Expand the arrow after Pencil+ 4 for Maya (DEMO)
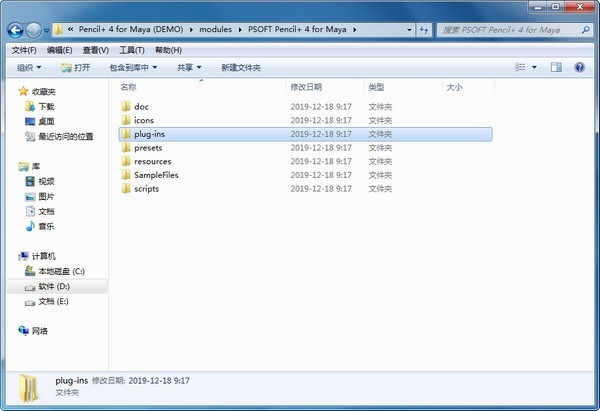600x411 pixels. 191,30
